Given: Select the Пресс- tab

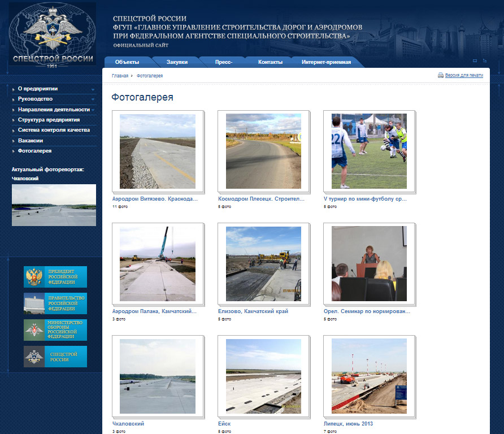Looking at the screenshot, I should coord(224,62).
